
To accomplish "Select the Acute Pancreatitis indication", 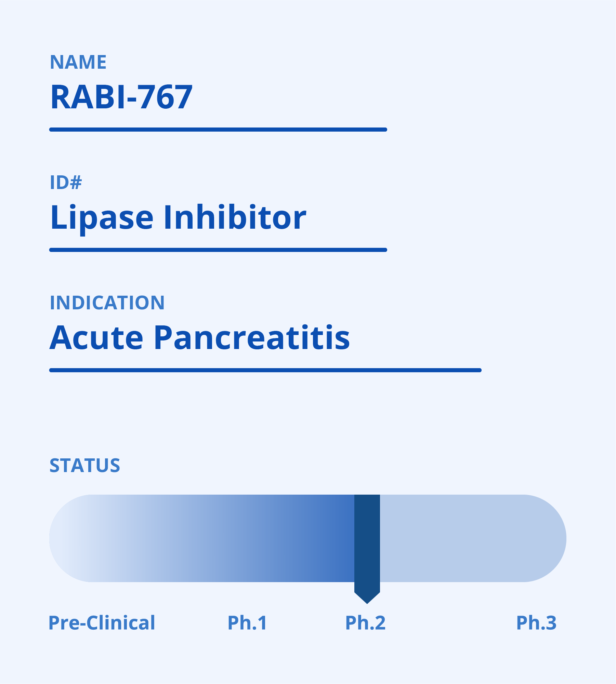I will tap(200, 338).
